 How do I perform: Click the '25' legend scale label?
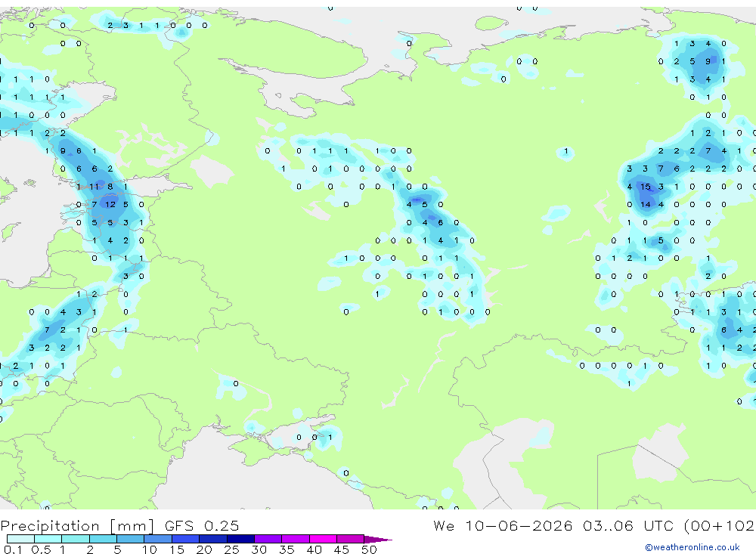231,549
